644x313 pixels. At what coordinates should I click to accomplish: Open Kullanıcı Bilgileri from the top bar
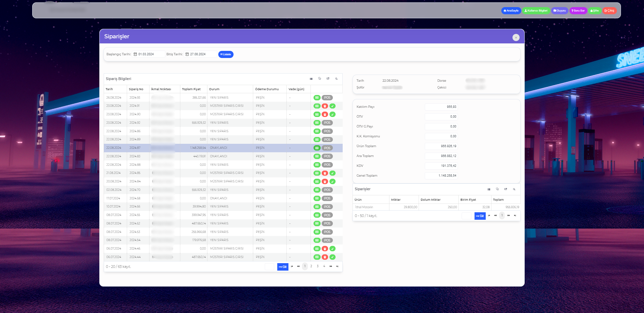click(536, 11)
